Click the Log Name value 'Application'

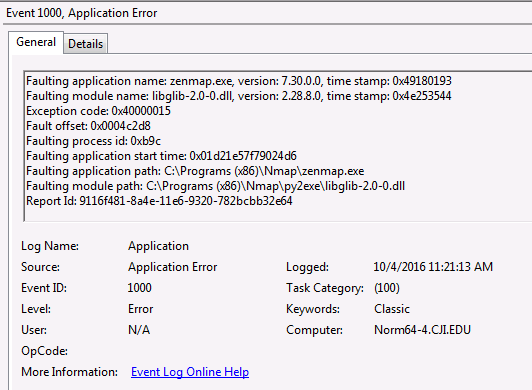[158, 246]
